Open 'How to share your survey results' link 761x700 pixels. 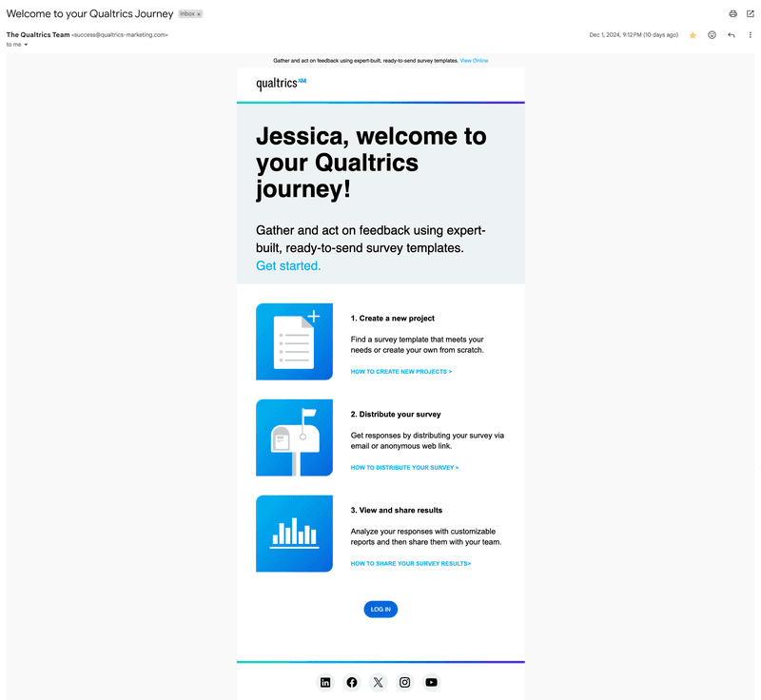point(411,564)
